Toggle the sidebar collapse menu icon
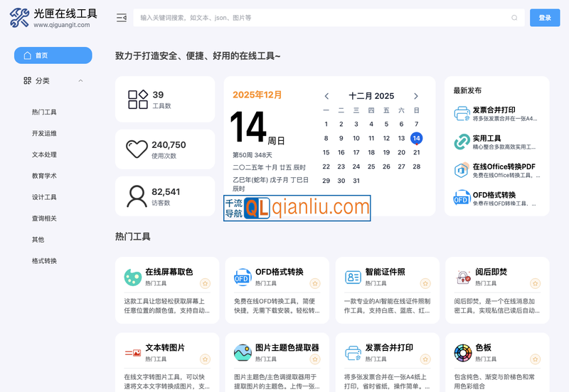 (122, 17)
